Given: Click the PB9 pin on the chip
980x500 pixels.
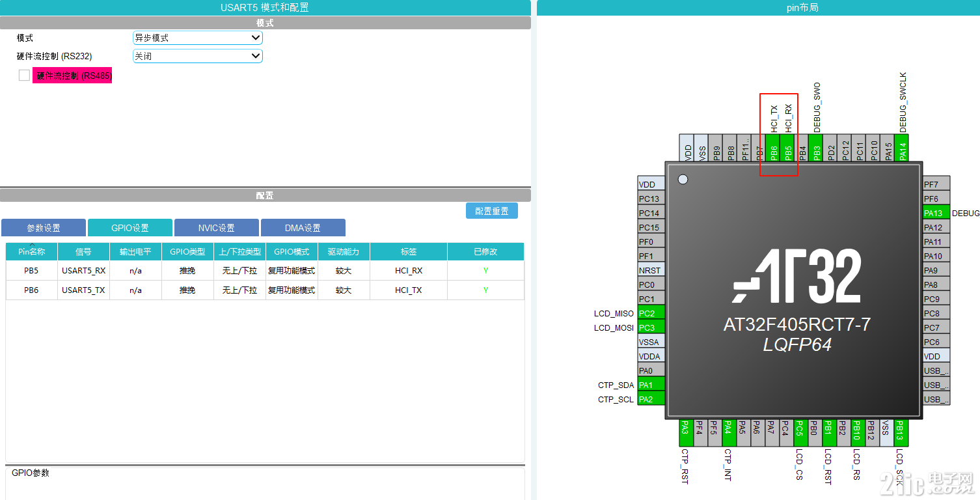Looking at the screenshot, I should 716,148.
